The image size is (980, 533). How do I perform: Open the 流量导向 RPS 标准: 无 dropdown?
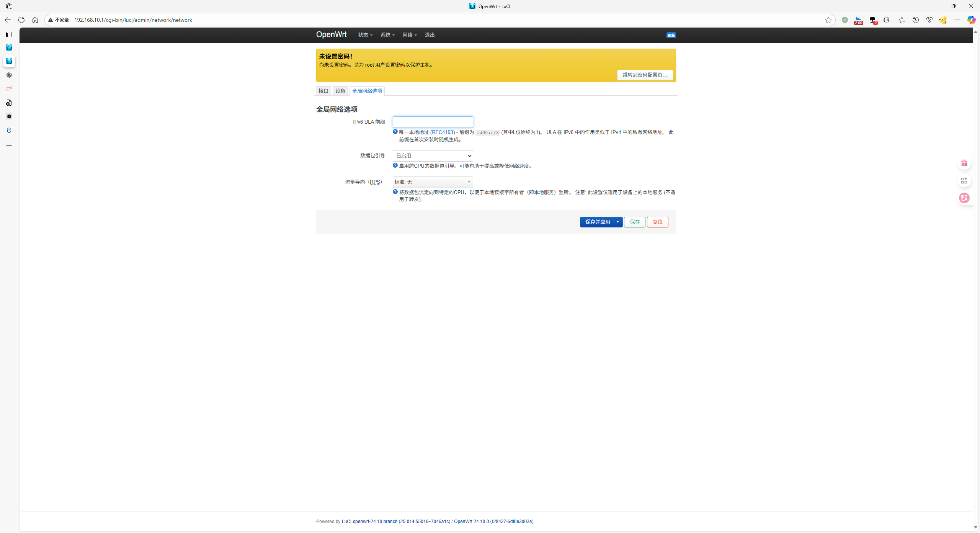click(433, 182)
